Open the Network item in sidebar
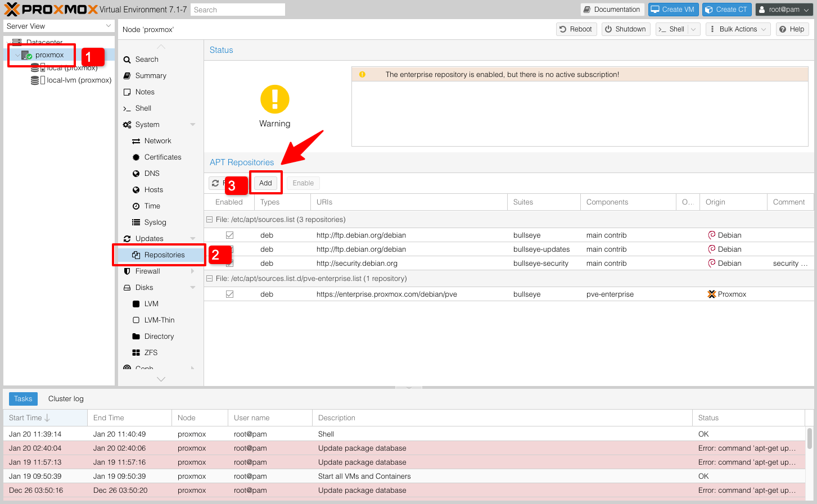The height and width of the screenshot is (504, 817). (157, 141)
